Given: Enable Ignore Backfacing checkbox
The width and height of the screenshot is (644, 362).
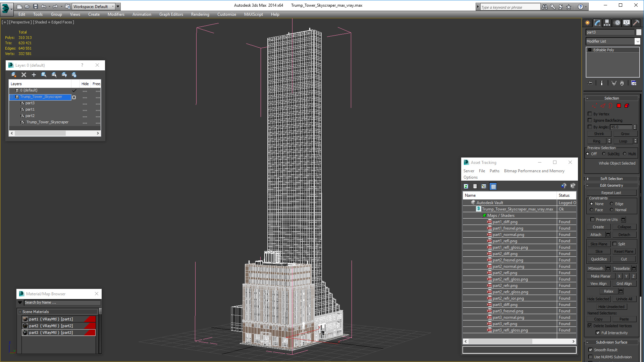Looking at the screenshot, I should pyautogui.click(x=590, y=120).
